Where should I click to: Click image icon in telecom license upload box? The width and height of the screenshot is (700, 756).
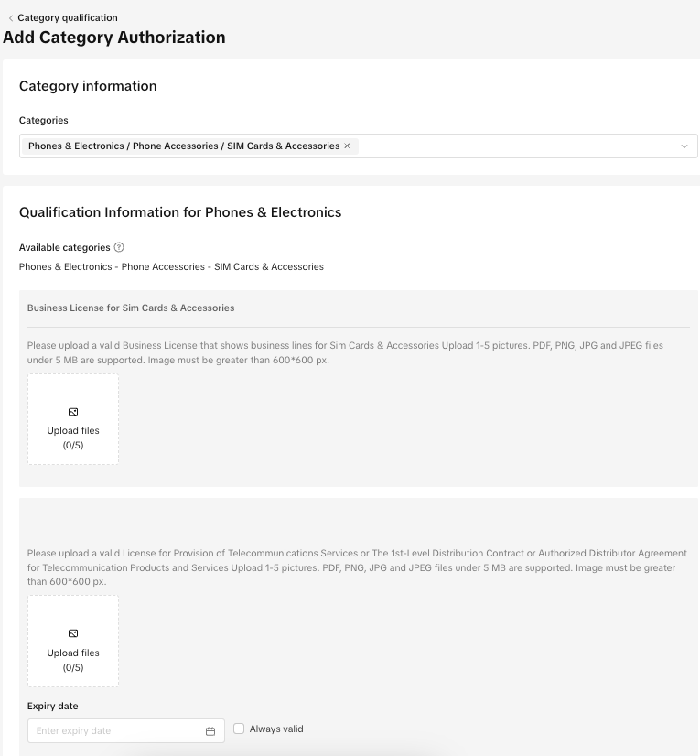pos(73,633)
